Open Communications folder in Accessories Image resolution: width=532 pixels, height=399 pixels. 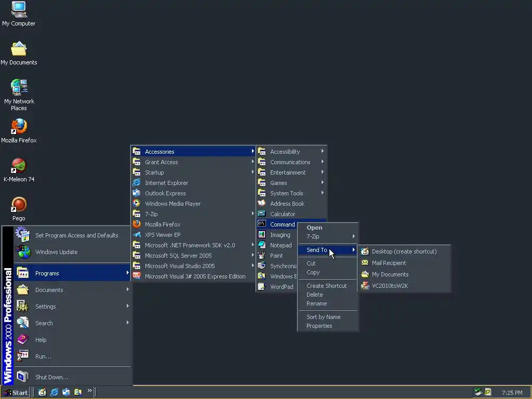(291, 162)
